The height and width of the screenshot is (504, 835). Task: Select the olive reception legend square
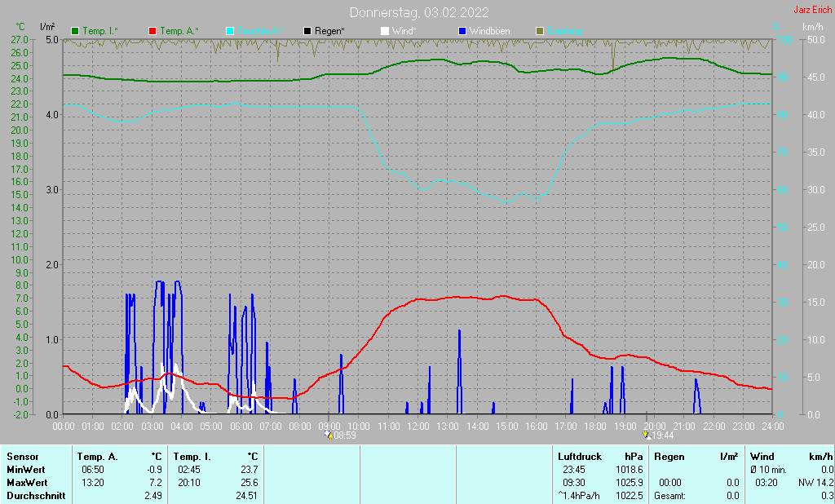pos(540,31)
